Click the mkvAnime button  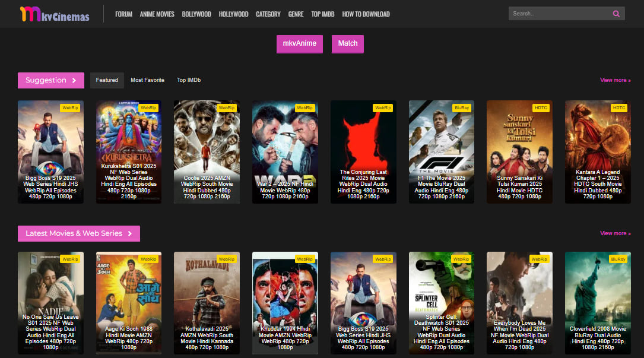(299, 43)
